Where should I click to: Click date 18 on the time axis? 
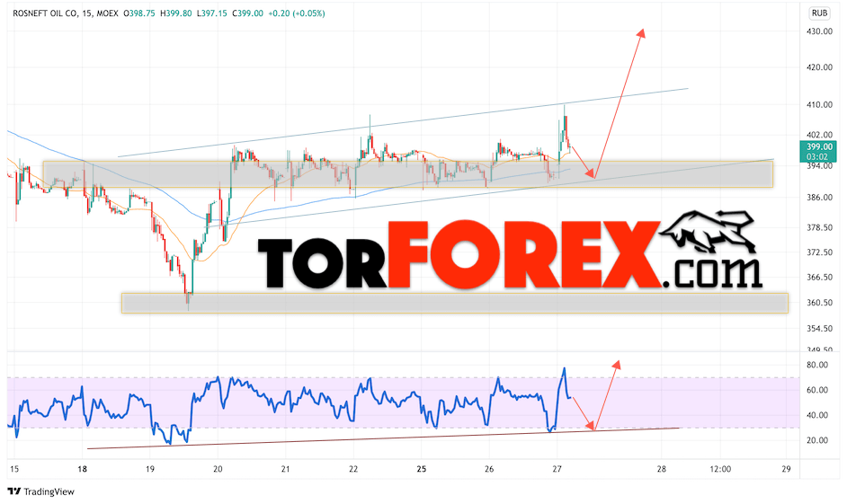point(82,469)
